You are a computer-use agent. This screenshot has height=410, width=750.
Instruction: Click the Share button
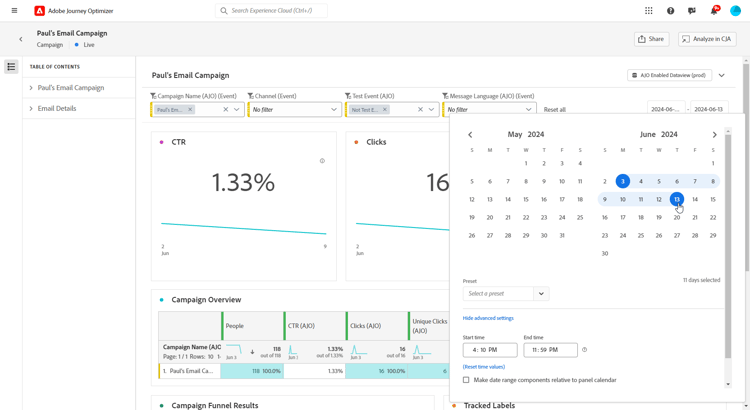651,39
